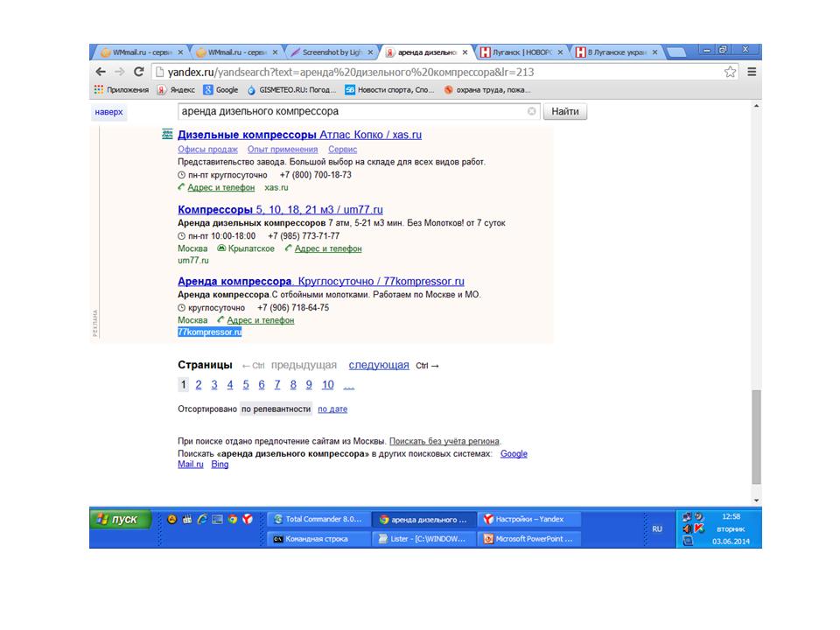The height and width of the screenshot is (630, 840).
Task: Go to results page 10
Action: [x=328, y=385]
